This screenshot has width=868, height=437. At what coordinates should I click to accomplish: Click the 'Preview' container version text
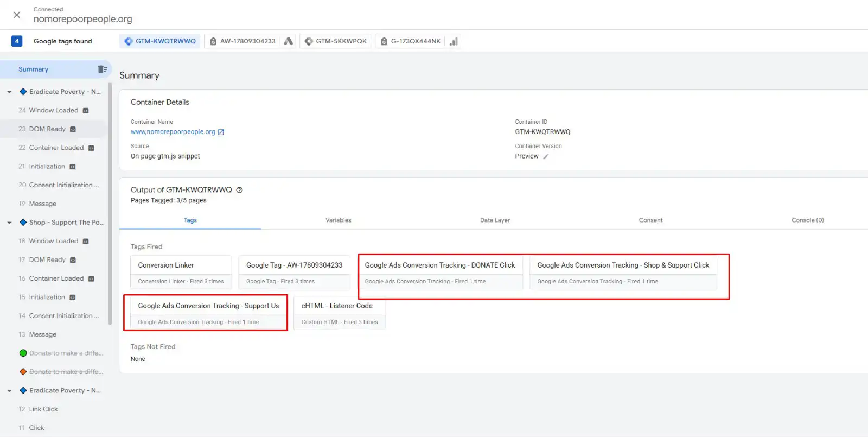tap(527, 156)
